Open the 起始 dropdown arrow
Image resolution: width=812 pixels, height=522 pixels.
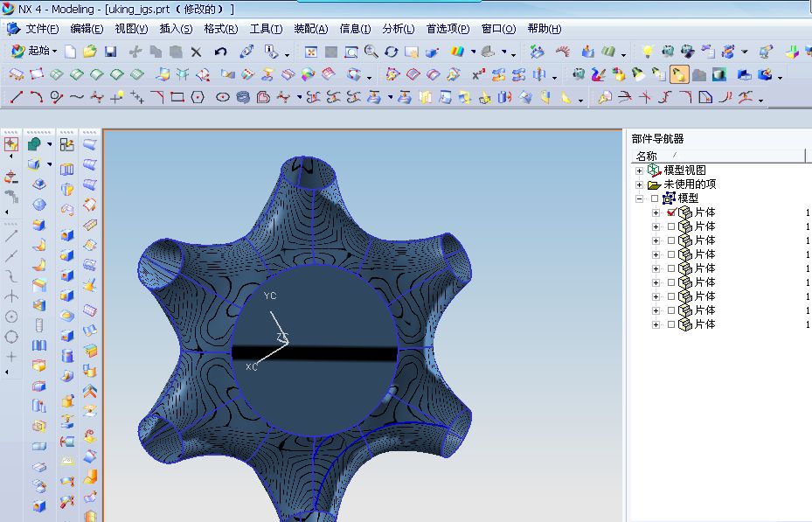click(x=54, y=52)
